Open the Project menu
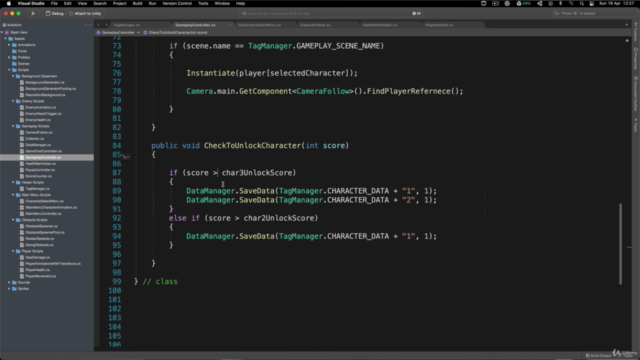 click(119, 3)
